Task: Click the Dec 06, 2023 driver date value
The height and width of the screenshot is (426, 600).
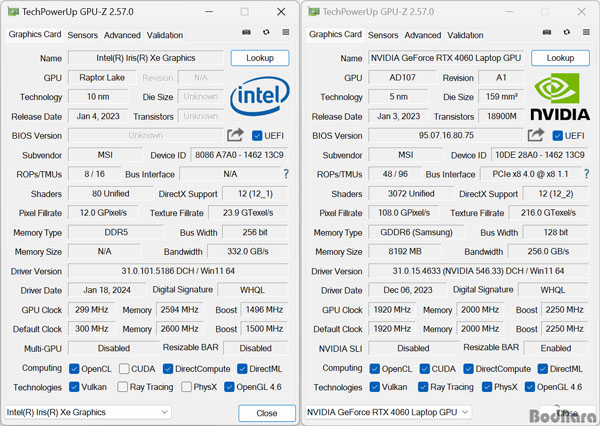Action: click(x=408, y=290)
